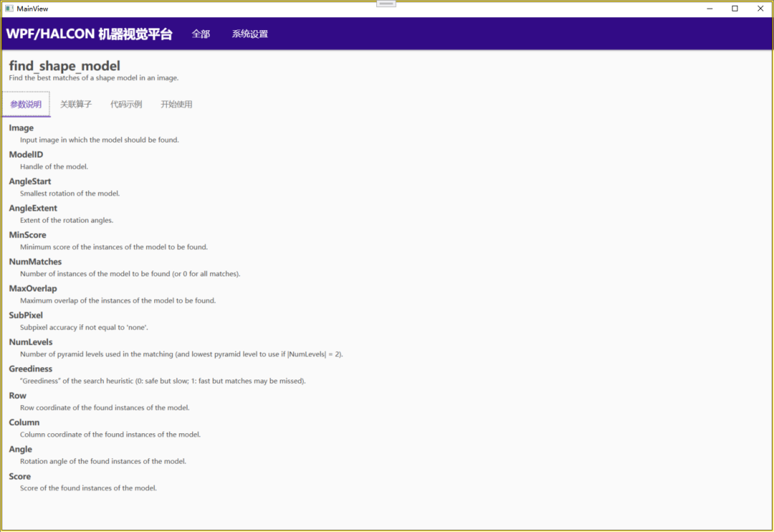Open the 系统设置 menu
The width and height of the screenshot is (774, 532).
point(249,34)
